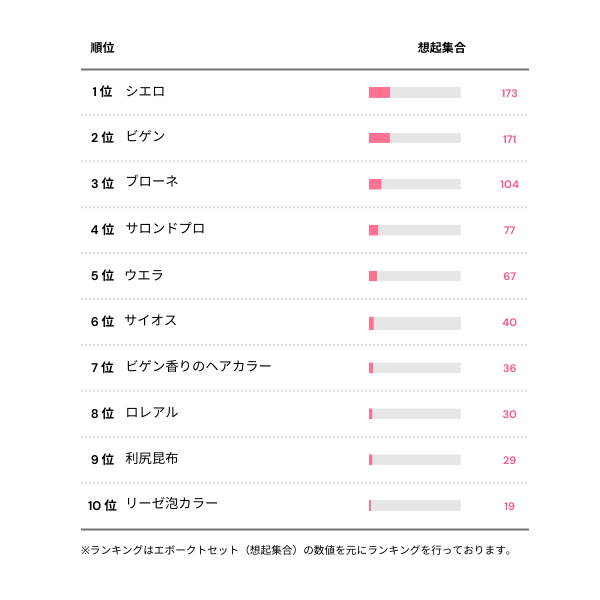The height and width of the screenshot is (600, 600).
Task: Click the score value 173
Action: [x=509, y=93]
